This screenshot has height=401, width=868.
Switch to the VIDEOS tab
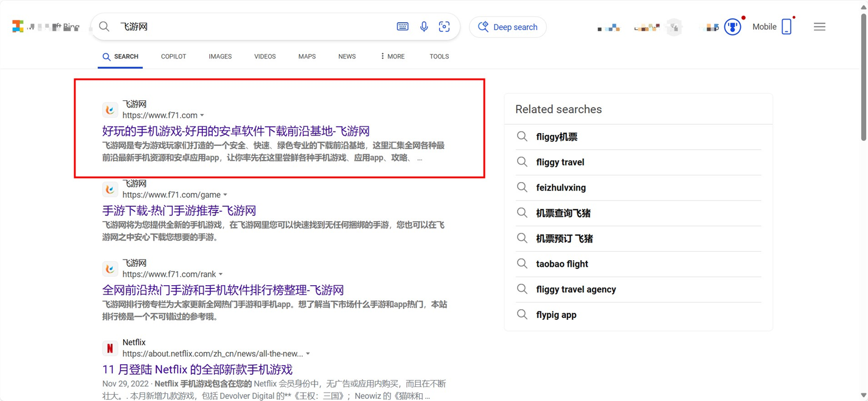tap(265, 56)
